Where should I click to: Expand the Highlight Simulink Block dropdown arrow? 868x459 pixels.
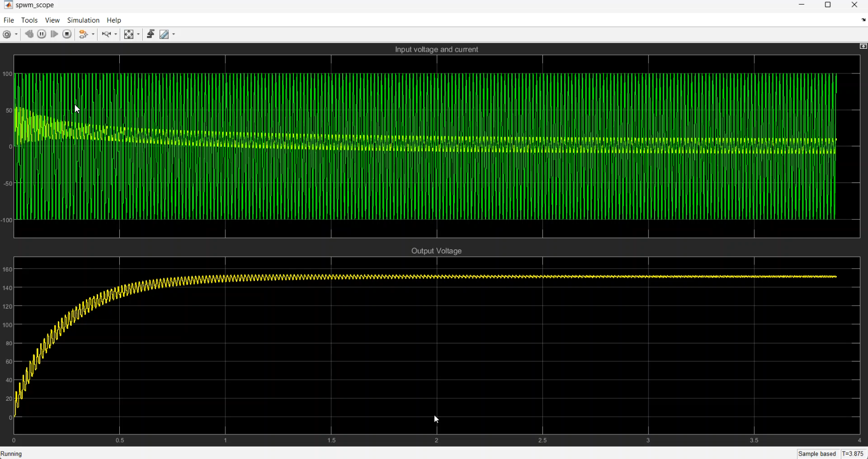[x=93, y=34]
